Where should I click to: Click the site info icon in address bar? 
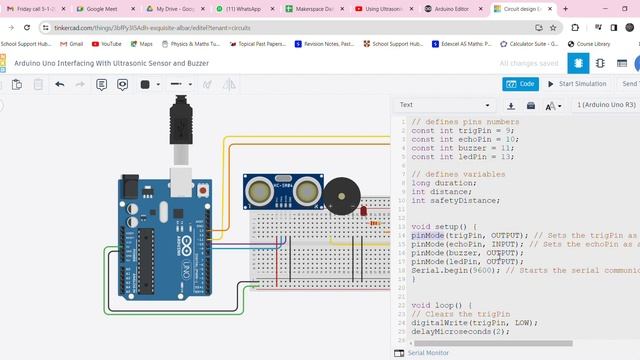pos(46,28)
